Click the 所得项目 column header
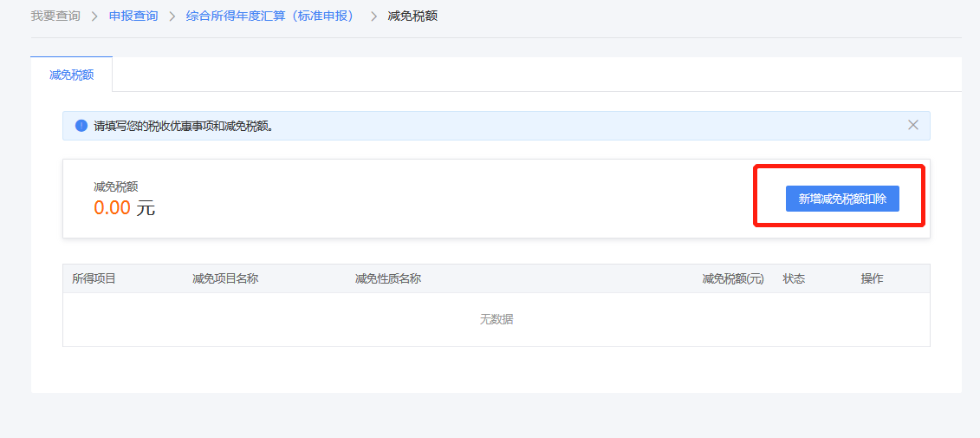 pyautogui.click(x=94, y=278)
